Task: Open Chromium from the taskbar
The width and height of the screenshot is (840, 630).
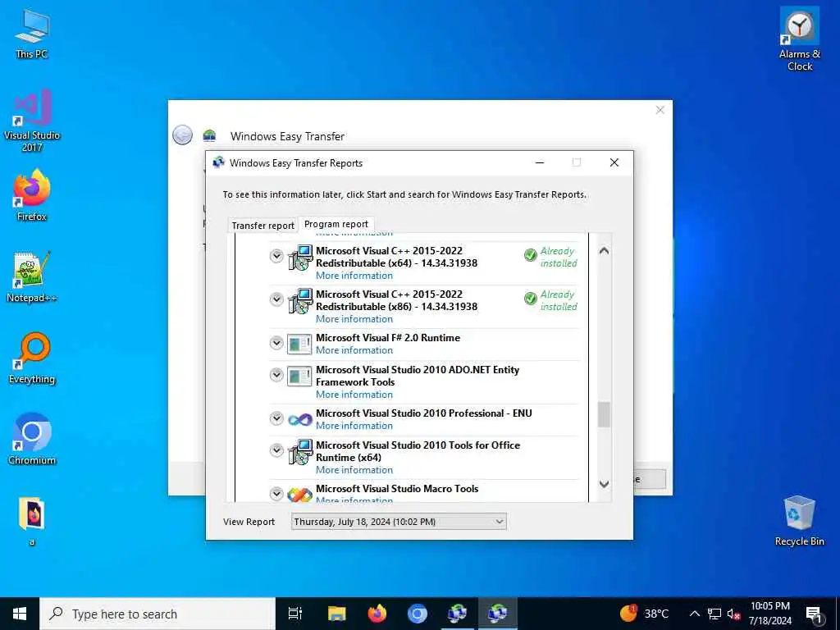Action: click(418, 614)
